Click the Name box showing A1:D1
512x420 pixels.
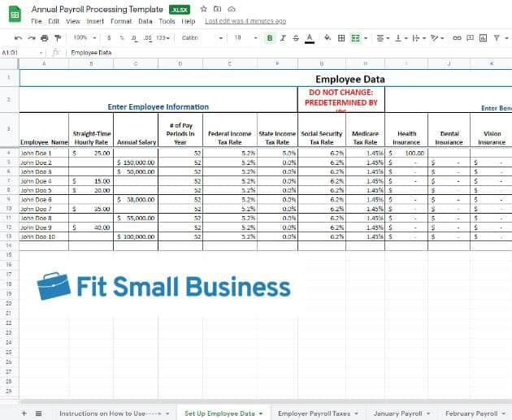tap(22, 53)
